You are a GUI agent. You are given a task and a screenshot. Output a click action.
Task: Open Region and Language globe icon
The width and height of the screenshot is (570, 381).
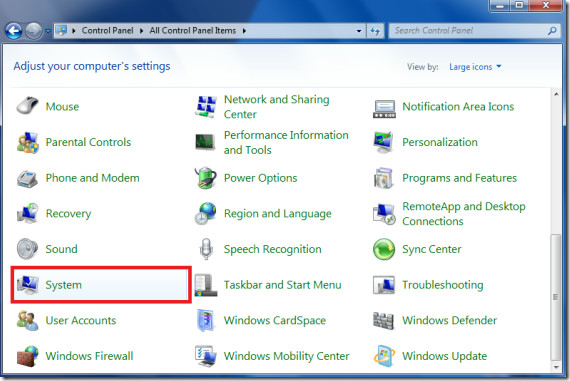(x=206, y=213)
